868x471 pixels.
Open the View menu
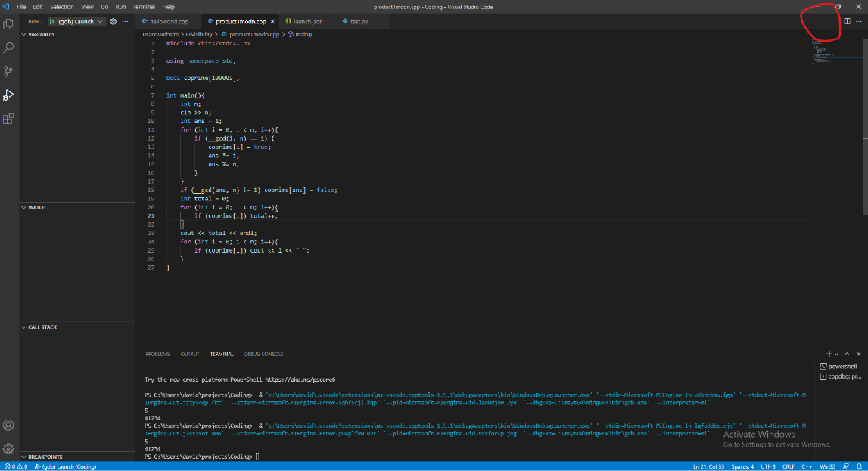88,7
